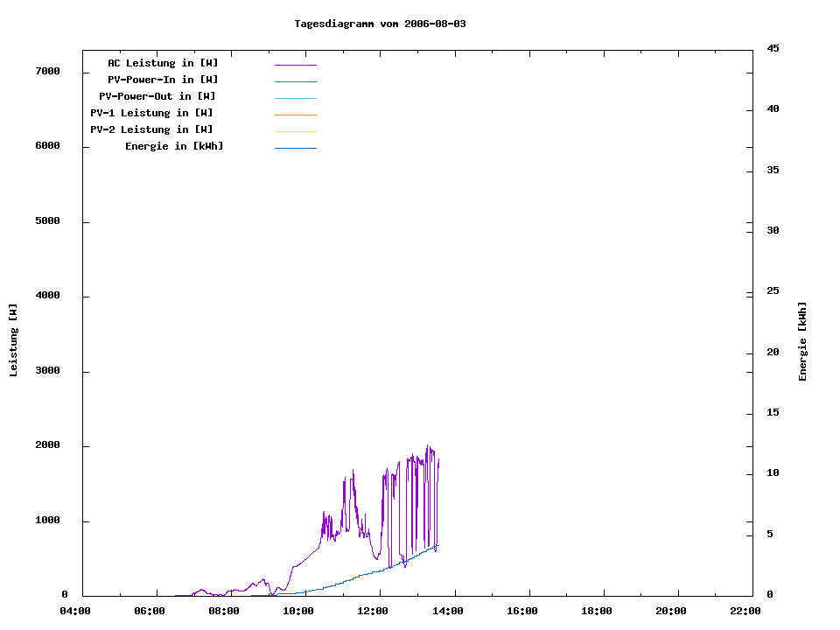Image resolution: width=840 pixels, height=630 pixels.
Task: Click the chart title 'Tagesdiagramm vom 2006-08-03'
Action: pos(380,24)
